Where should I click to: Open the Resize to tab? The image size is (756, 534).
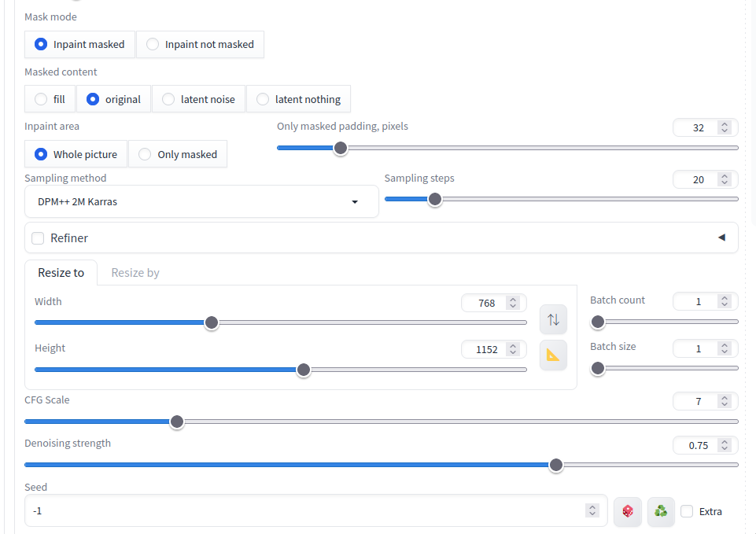coord(61,273)
